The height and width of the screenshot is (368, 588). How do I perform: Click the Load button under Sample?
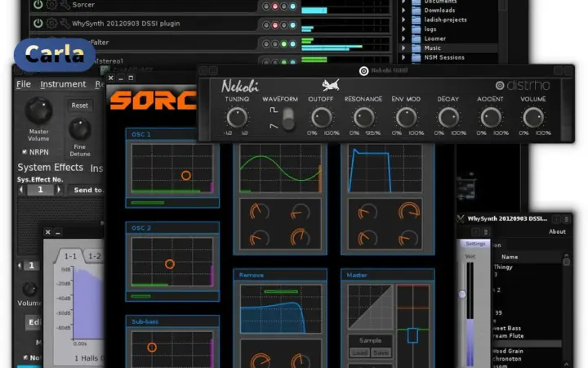coord(359,352)
